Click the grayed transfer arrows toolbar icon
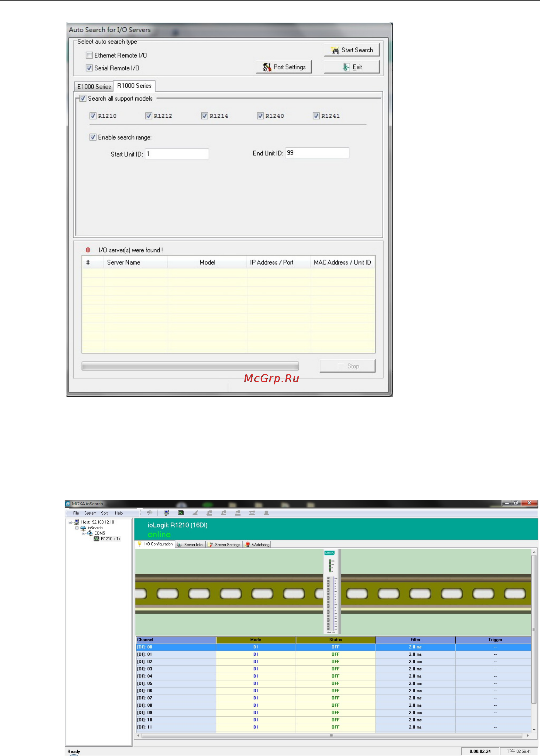The image size is (540, 756). pos(252,513)
